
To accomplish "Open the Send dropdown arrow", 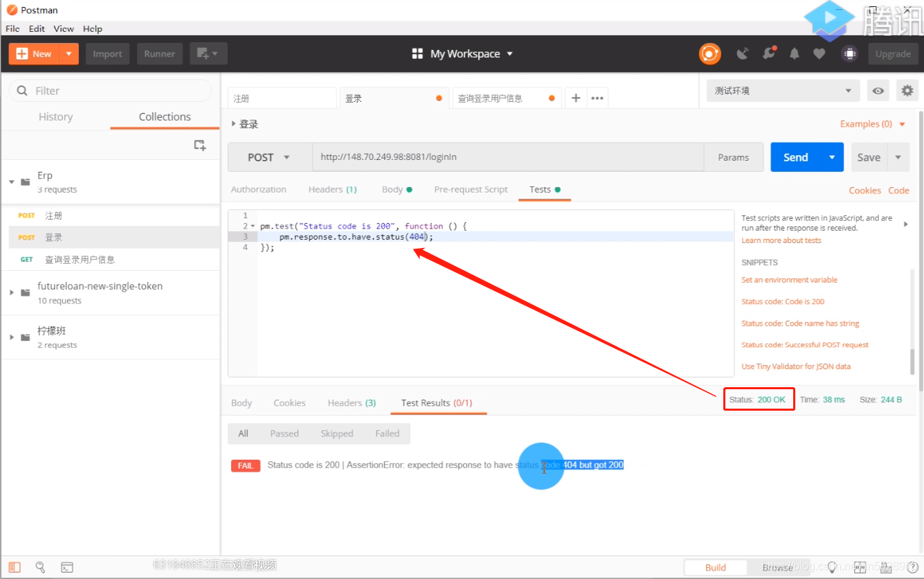I will click(833, 157).
